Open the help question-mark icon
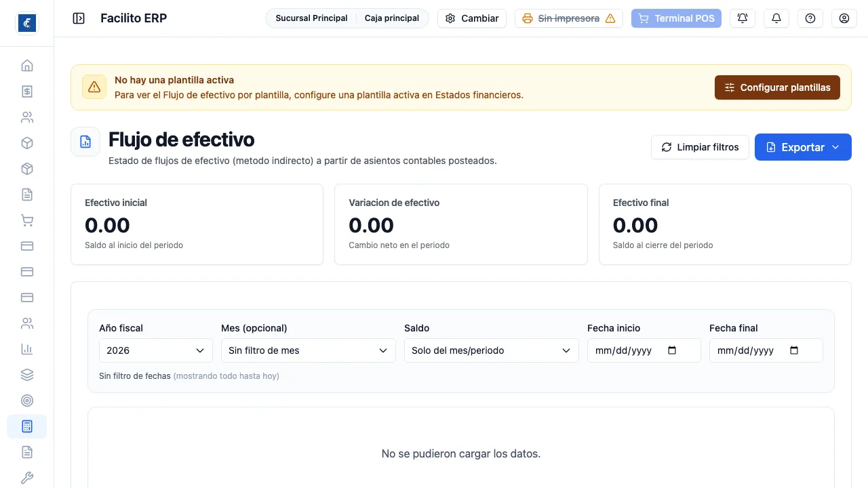 (810, 18)
